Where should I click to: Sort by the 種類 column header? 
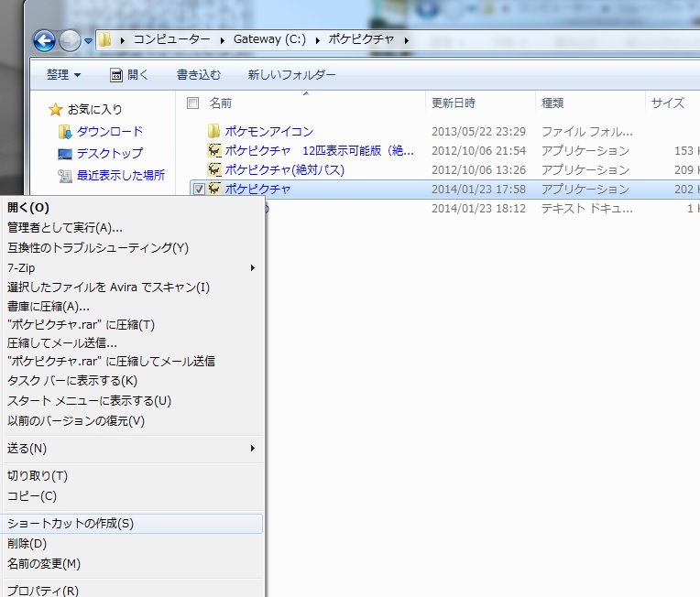click(552, 103)
